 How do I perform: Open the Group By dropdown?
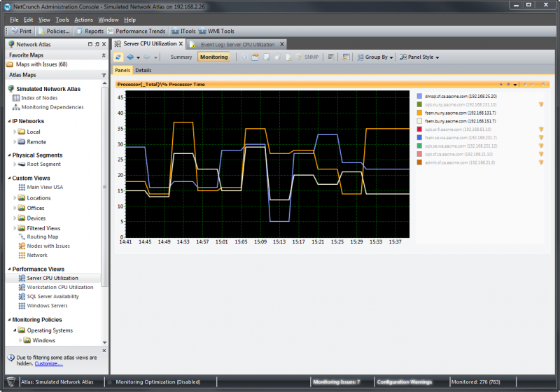click(375, 57)
